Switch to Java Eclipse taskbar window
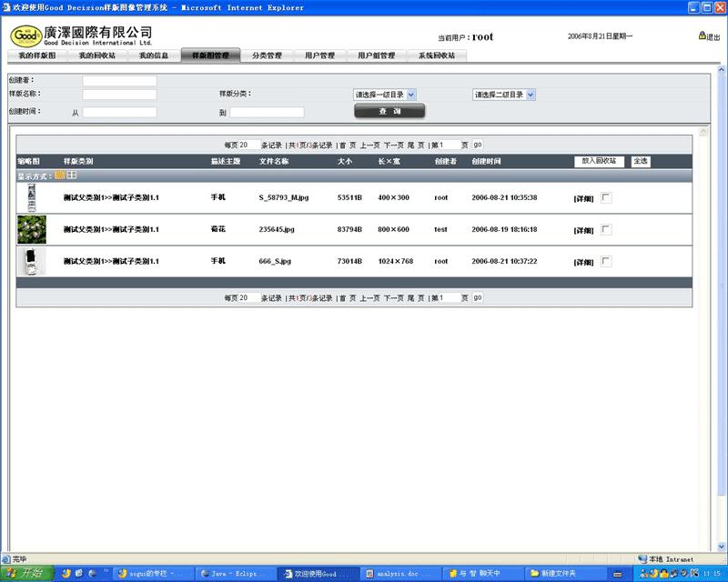 pyautogui.click(x=236, y=574)
